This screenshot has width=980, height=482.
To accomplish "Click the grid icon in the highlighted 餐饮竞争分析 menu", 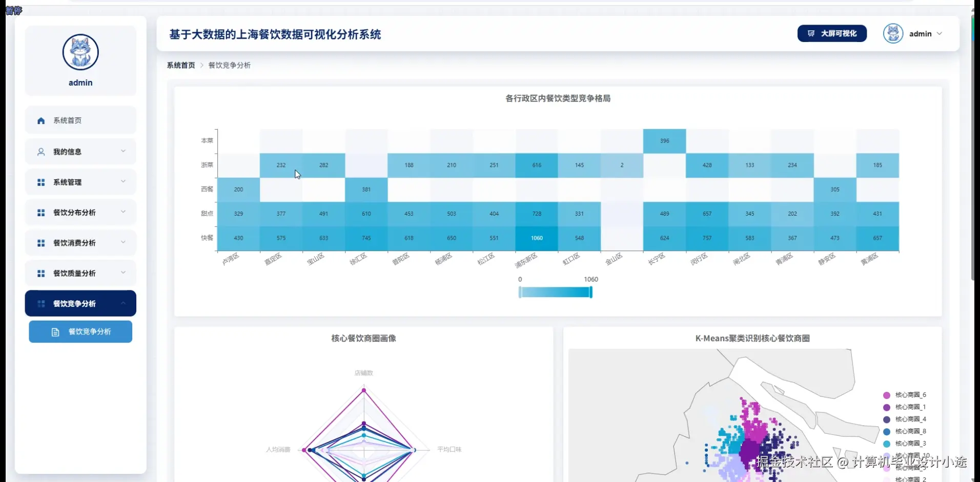I will click(x=41, y=304).
